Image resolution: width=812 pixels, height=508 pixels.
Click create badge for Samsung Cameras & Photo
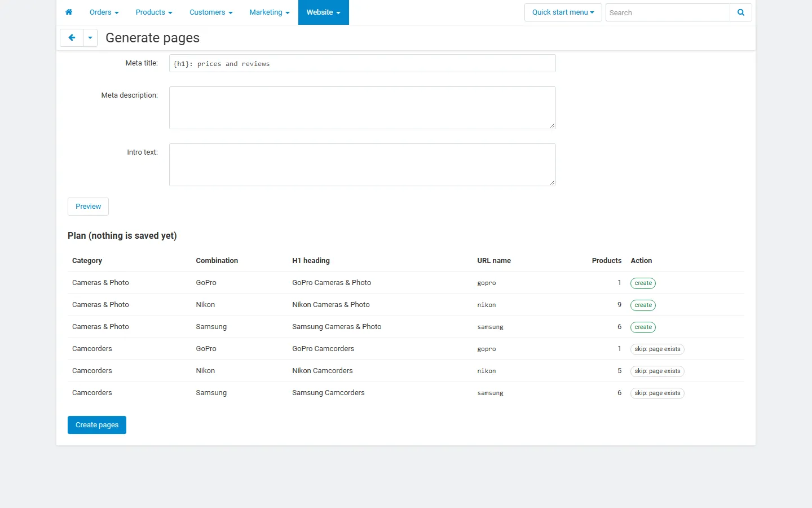tap(643, 327)
